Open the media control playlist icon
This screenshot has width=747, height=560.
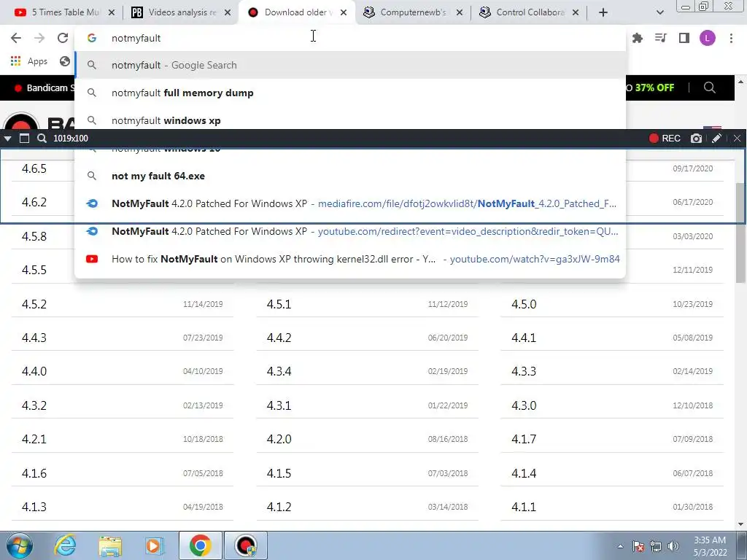pyautogui.click(x=661, y=38)
